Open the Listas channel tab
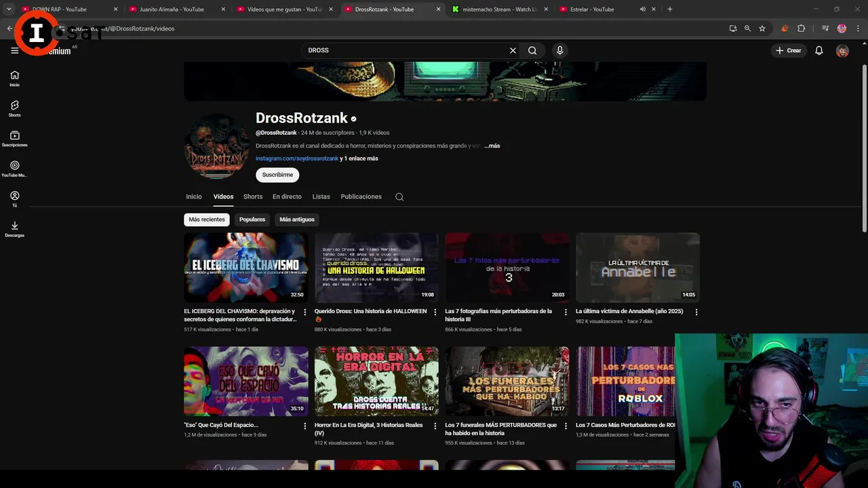The height and width of the screenshot is (488, 868). pyautogui.click(x=321, y=197)
